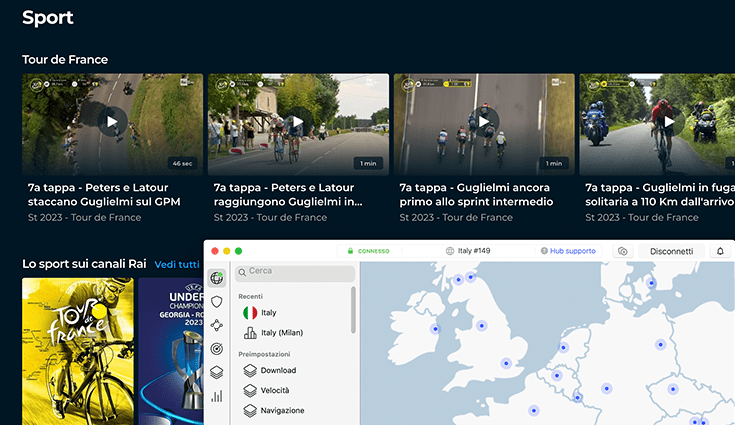This screenshot has height=425, width=735.
Task: Click the 'Lo sport sui canali Rai' heading
Action: pyautogui.click(x=84, y=264)
